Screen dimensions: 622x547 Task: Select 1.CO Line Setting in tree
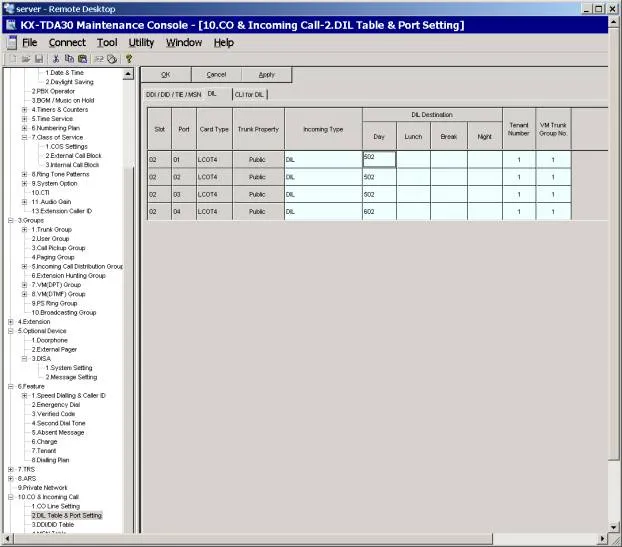[x=56, y=506]
